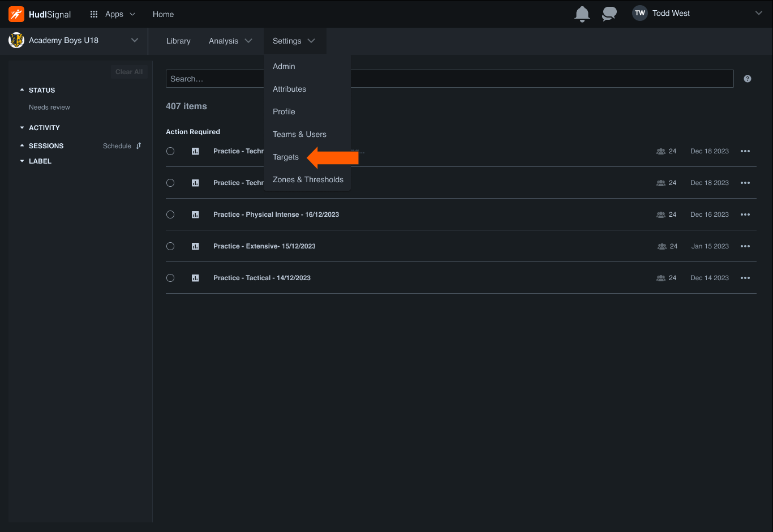Screen dimensions: 773x532
Task: Click the HudlSignal logo icon
Action: click(16, 14)
